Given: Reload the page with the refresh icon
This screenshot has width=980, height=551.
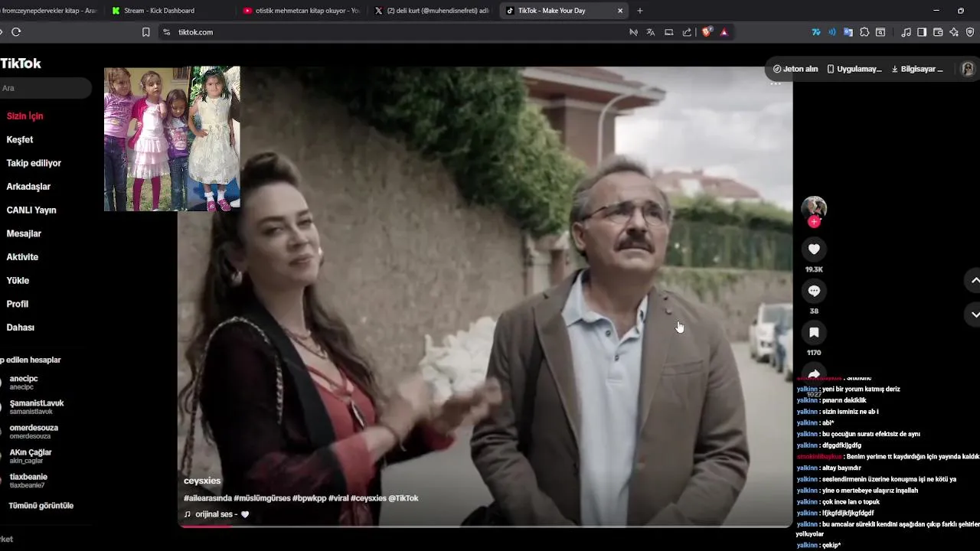Looking at the screenshot, I should (16, 32).
